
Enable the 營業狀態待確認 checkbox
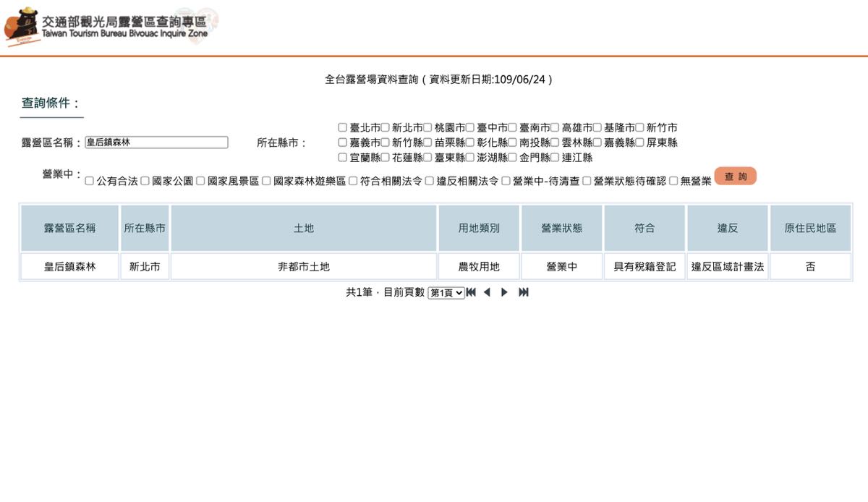587,181
